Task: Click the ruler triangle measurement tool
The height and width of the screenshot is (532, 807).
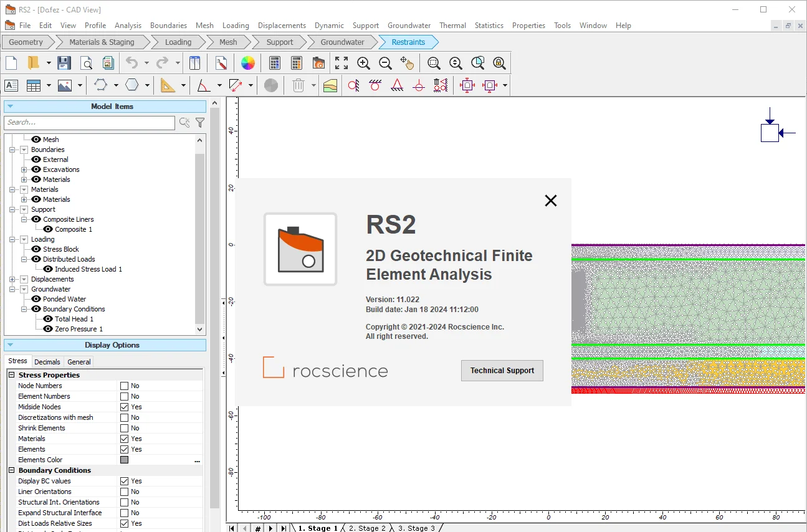Action: [168, 85]
